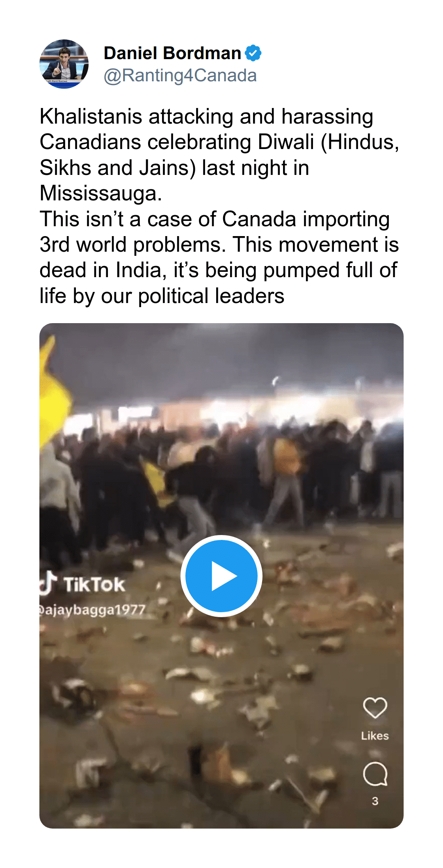
Task: Click the TikTok wordmark watermark
Action: (x=94, y=584)
